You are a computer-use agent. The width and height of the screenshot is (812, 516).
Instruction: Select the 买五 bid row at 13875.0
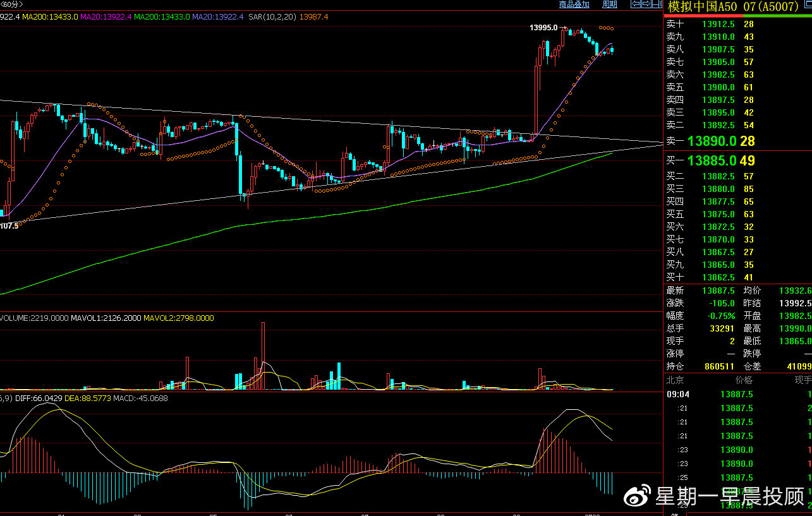click(737, 214)
